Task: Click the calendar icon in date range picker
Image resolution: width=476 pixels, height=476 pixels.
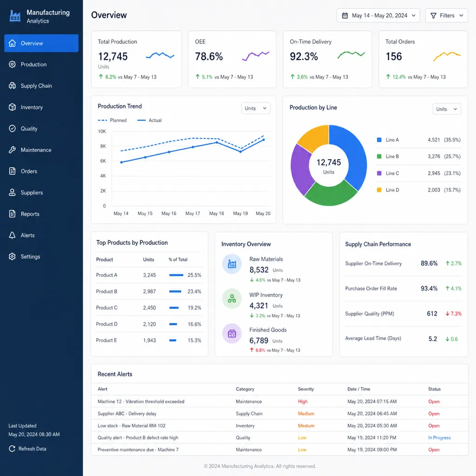Action: tap(345, 15)
